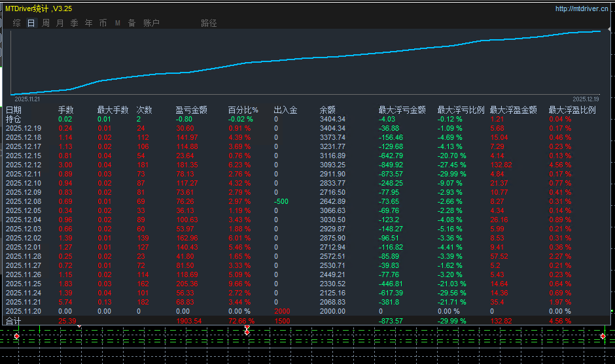This screenshot has height=364, width=615.
Task: Click the 2025.12.19 end date on equity curve
Action: pos(586,99)
